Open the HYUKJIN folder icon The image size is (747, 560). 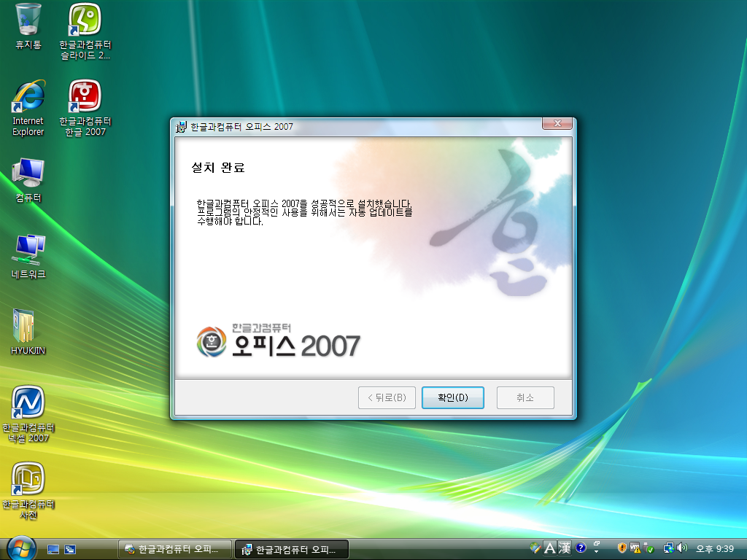[28, 332]
